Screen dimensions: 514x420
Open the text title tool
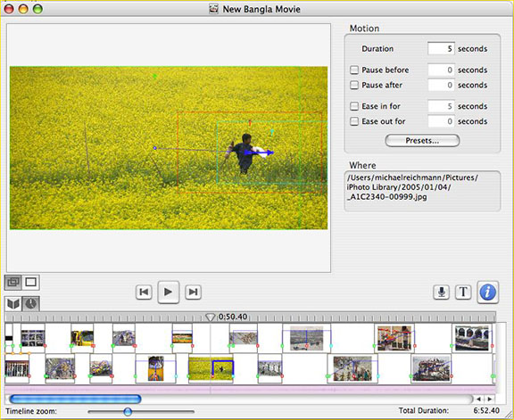point(463,292)
